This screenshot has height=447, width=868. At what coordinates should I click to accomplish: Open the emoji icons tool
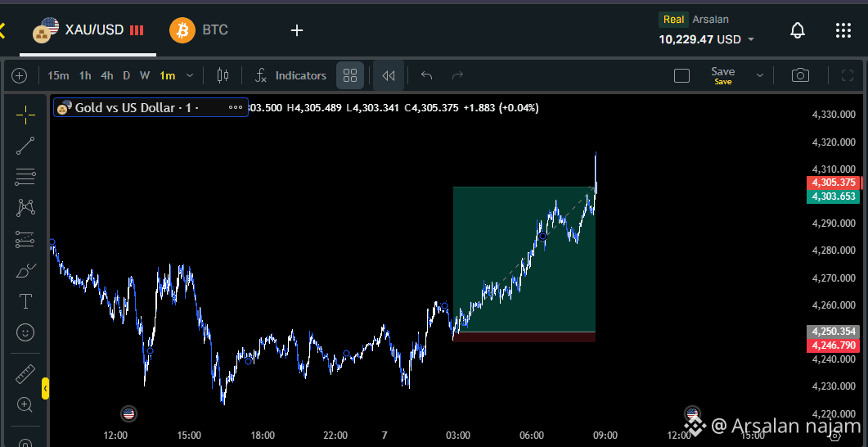click(25, 332)
